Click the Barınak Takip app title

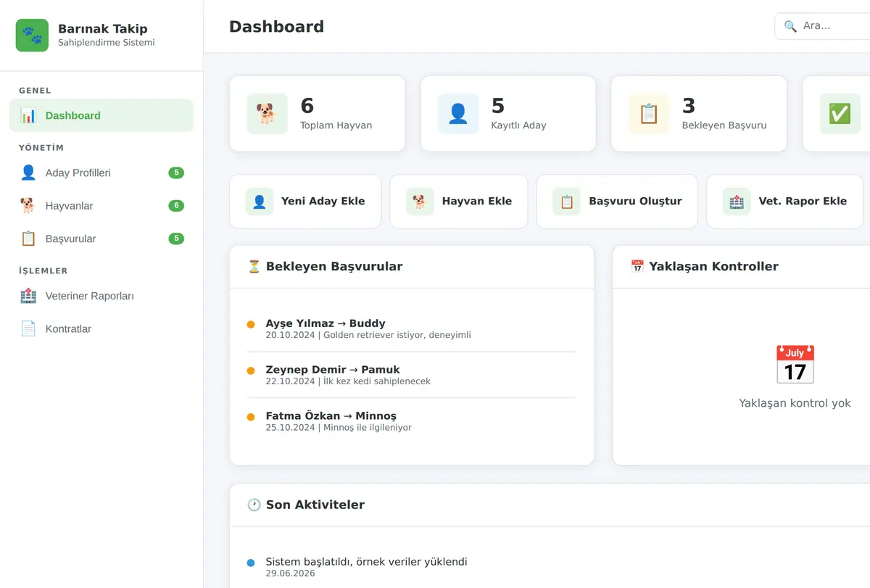point(103,29)
